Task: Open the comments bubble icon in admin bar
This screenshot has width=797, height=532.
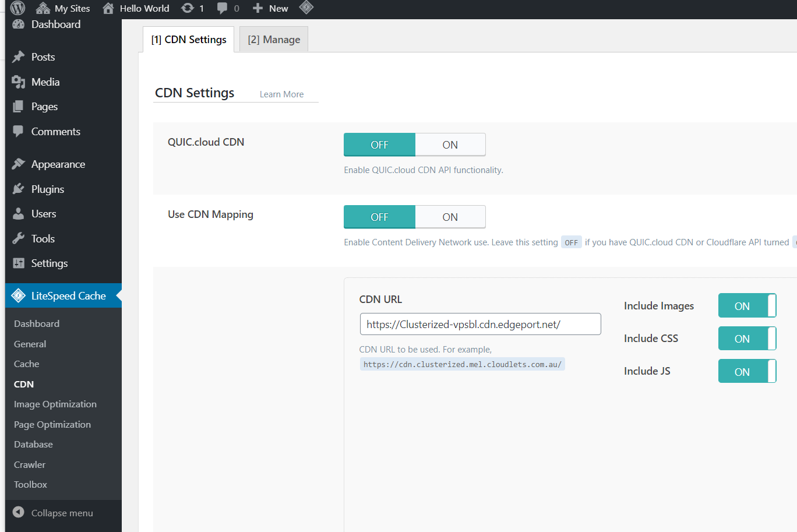Action: coord(222,8)
